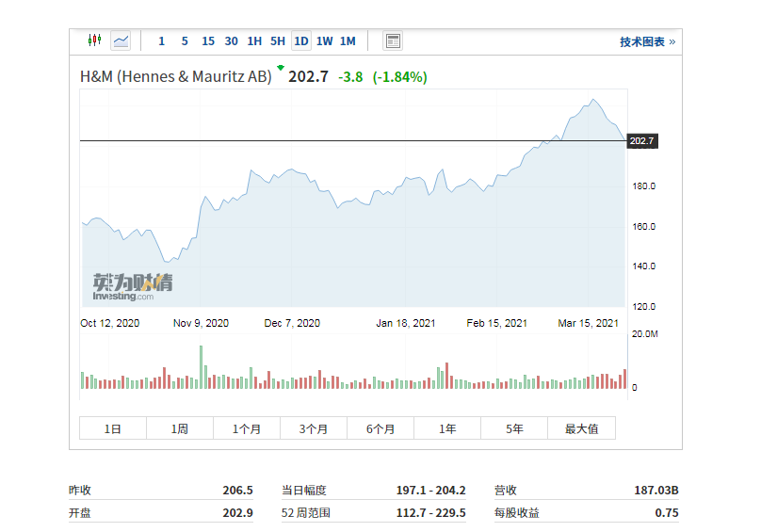Show the 1周 time range

pyautogui.click(x=180, y=428)
